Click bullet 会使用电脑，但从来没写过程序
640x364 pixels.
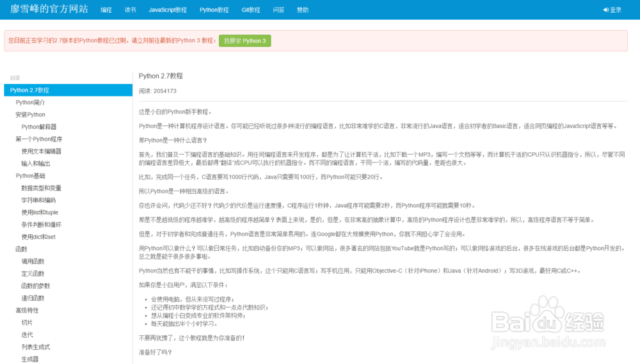click(x=193, y=299)
